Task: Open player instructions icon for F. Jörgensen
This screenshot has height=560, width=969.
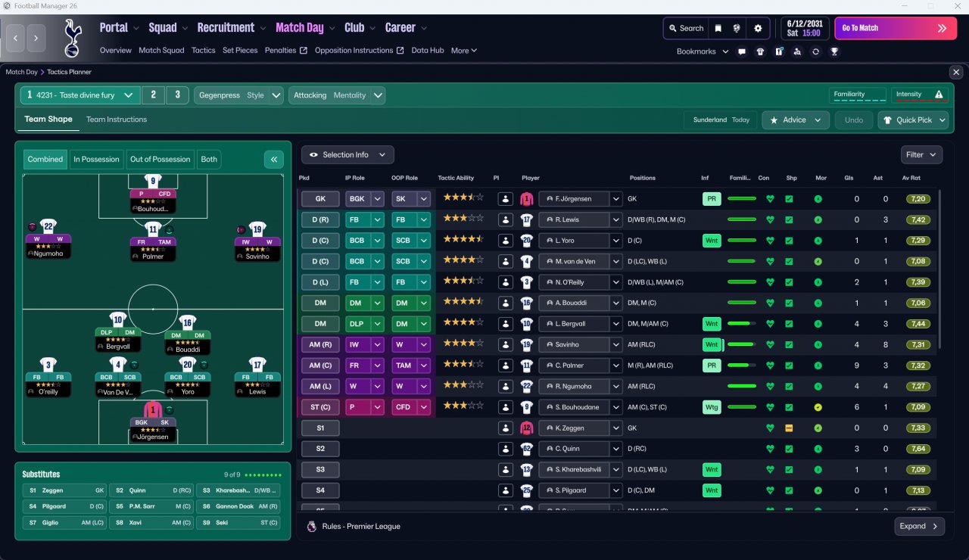Action: pyautogui.click(x=505, y=199)
